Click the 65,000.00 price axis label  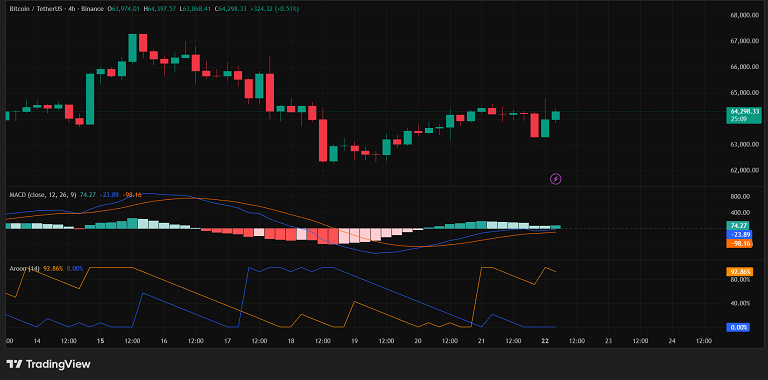click(745, 93)
